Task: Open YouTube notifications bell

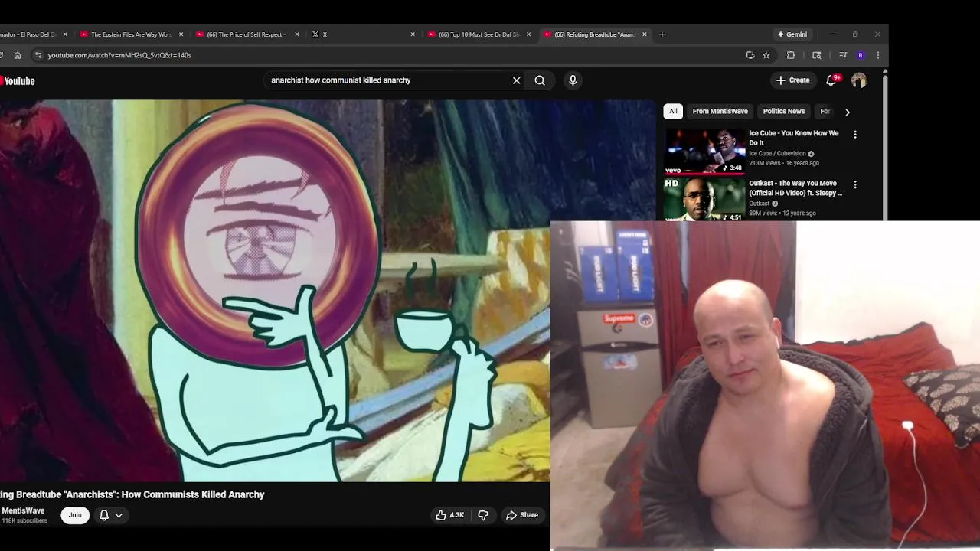Action: 831,80
